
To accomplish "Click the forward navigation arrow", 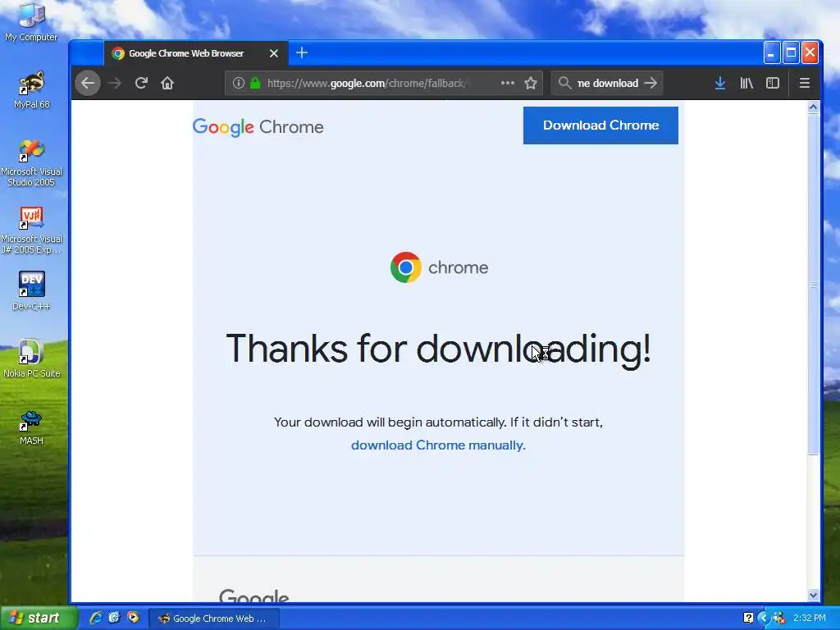I will click(115, 83).
